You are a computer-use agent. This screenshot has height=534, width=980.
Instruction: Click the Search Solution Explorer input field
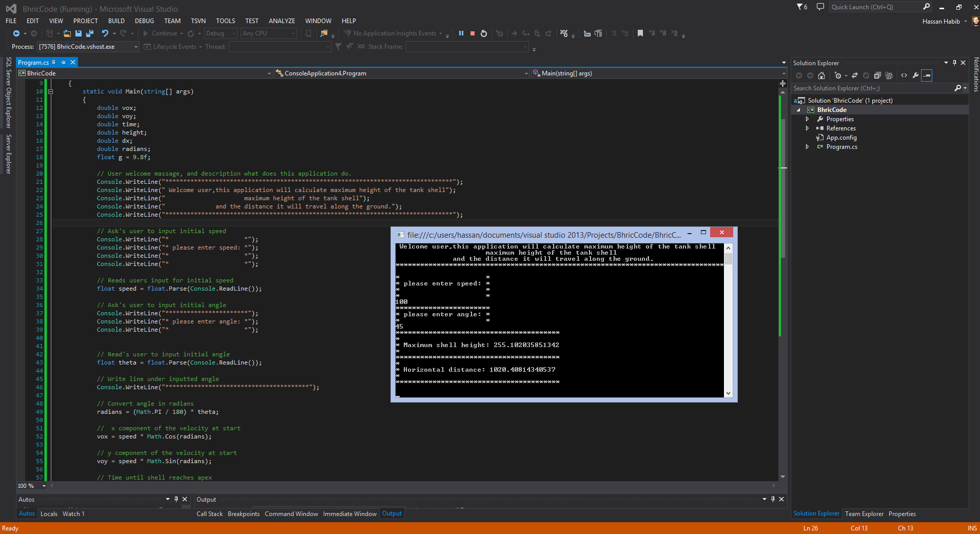(x=871, y=88)
